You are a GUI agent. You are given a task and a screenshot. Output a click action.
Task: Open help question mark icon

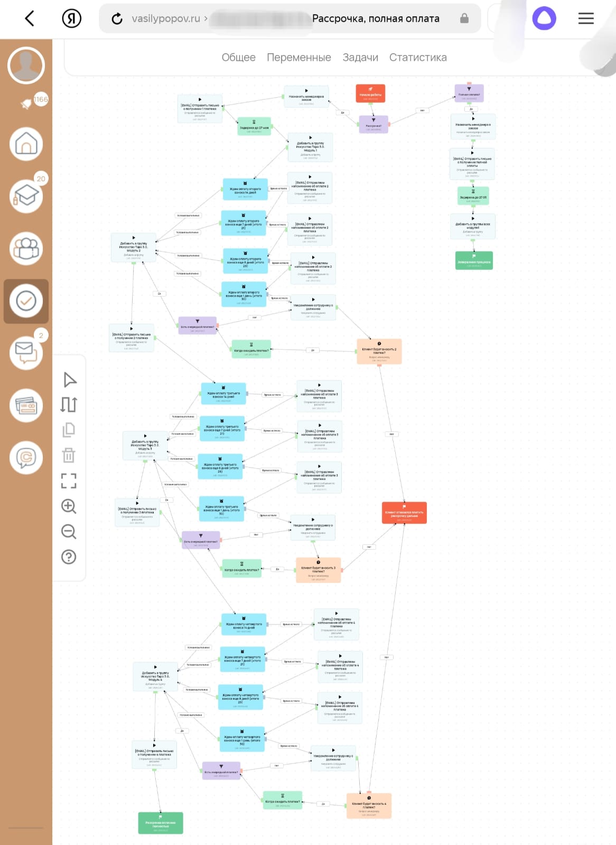pyautogui.click(x=69, y=557)
